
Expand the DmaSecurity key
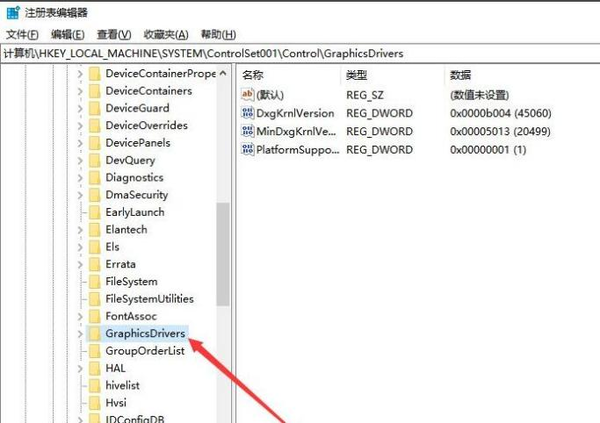click(x=80, y=195)
